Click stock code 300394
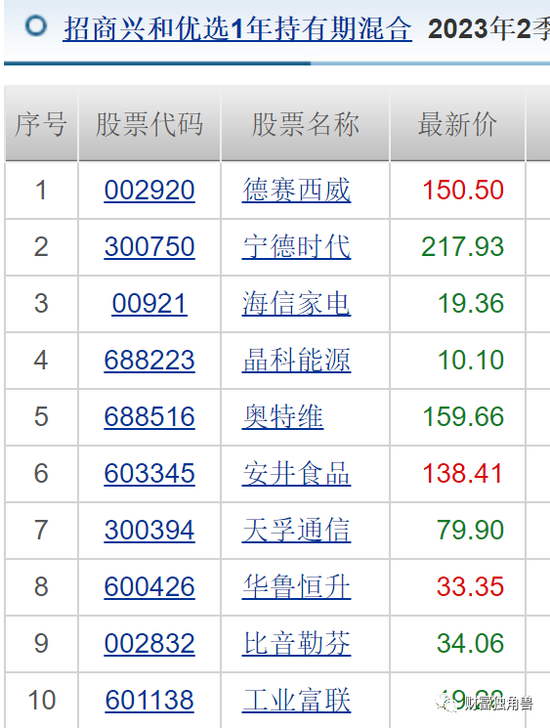Screen dimensions: 550x728 click(x=149, y=530)
